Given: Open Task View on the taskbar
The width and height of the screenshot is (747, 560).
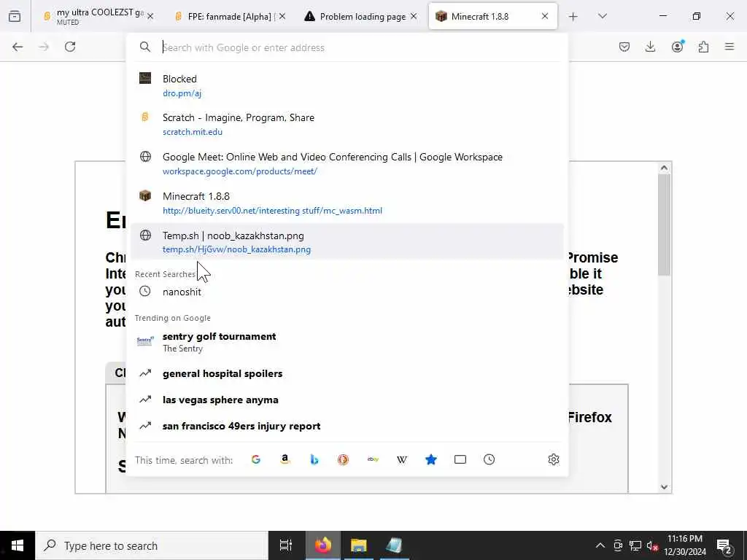Looking at the screenshot, I should click(285, 545).
